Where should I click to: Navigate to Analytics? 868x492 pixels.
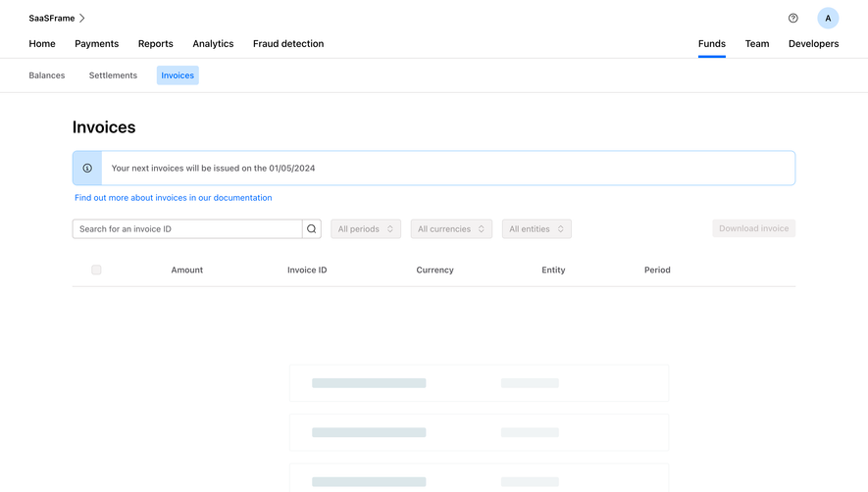[213, 44]
